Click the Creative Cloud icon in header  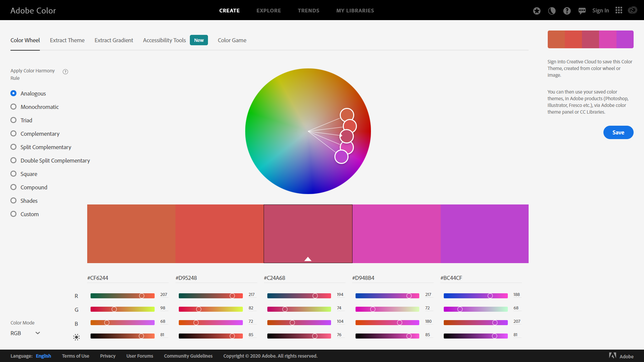point(633,10)
